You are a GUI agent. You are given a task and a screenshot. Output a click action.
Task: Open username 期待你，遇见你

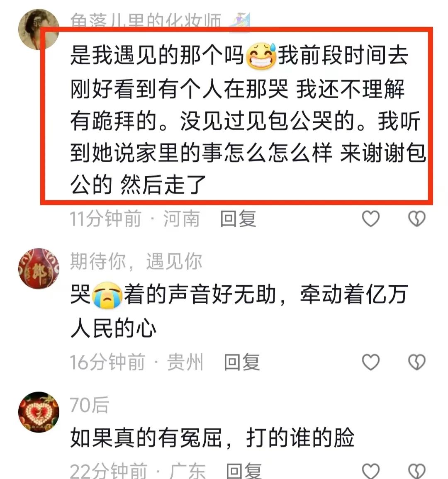[136, 262]
